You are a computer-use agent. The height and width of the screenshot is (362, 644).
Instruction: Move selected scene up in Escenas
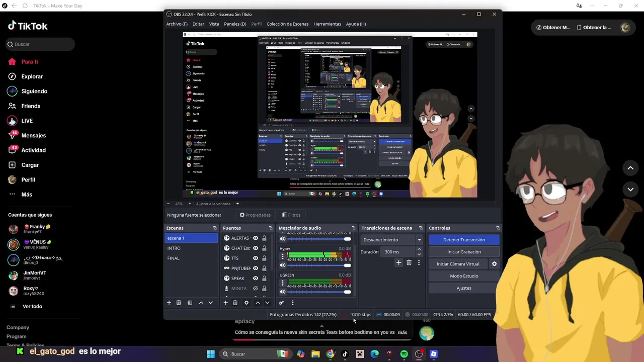[201, 303]
